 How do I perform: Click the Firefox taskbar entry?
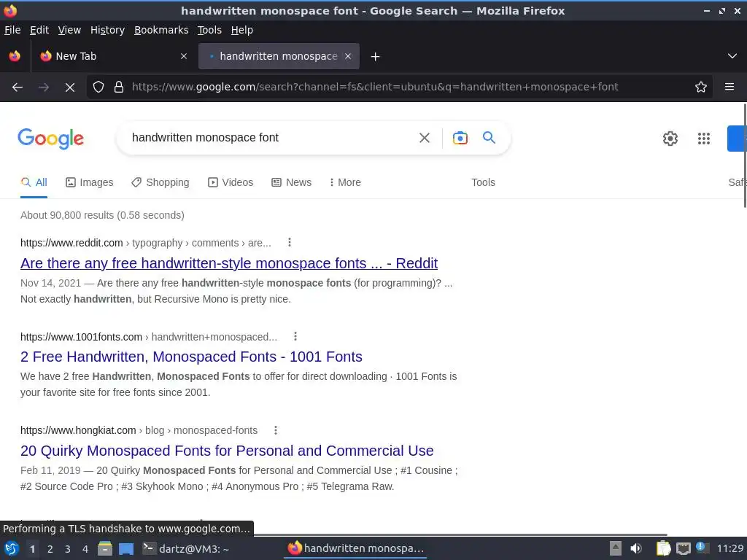pyautogui.click(x=355, y=548)
